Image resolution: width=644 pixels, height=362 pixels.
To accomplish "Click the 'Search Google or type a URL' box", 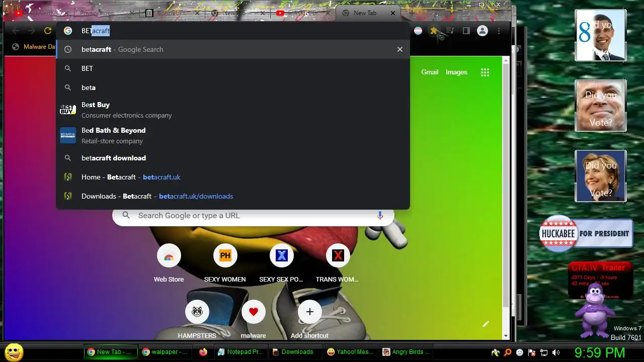I will tap(253, 215).
